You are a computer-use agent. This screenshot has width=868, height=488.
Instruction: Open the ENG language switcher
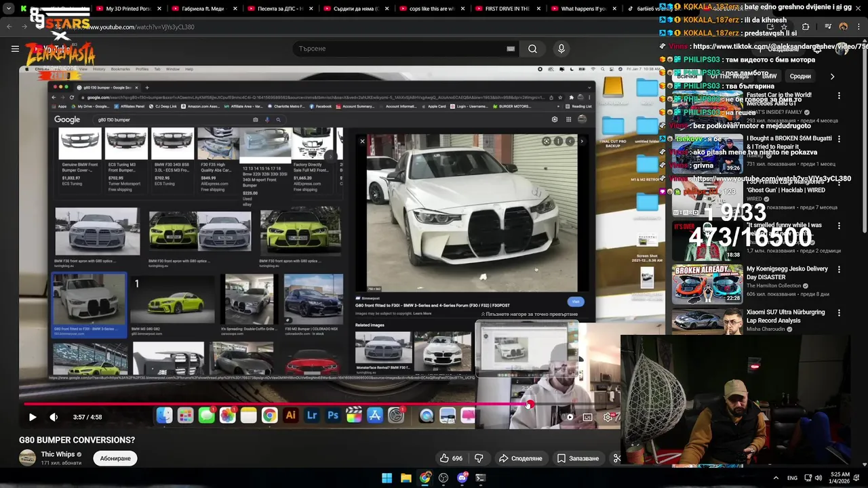click(x=792, y=478)
